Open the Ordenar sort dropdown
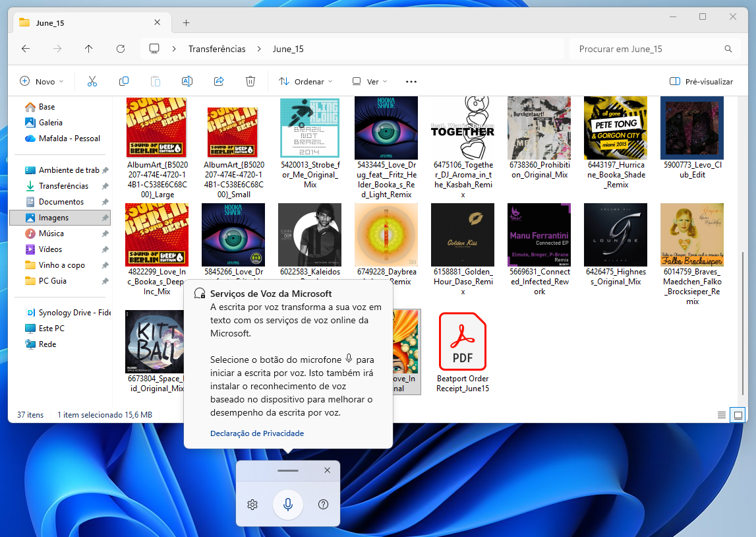Viewport: 756px width, 537px height. tap(306, 82)
